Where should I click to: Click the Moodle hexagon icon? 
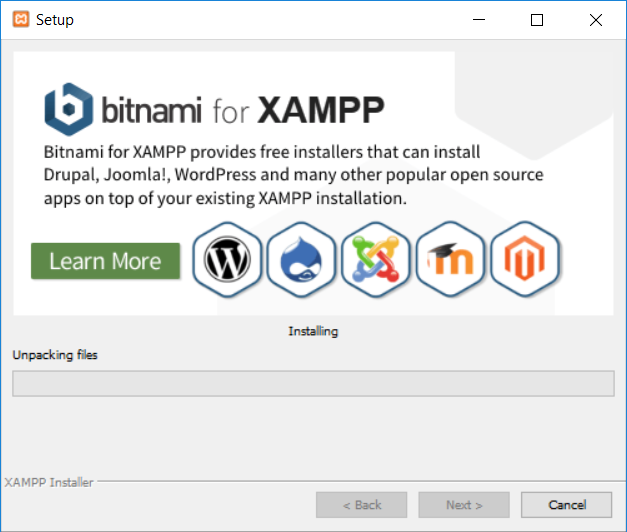coord(451,262)
